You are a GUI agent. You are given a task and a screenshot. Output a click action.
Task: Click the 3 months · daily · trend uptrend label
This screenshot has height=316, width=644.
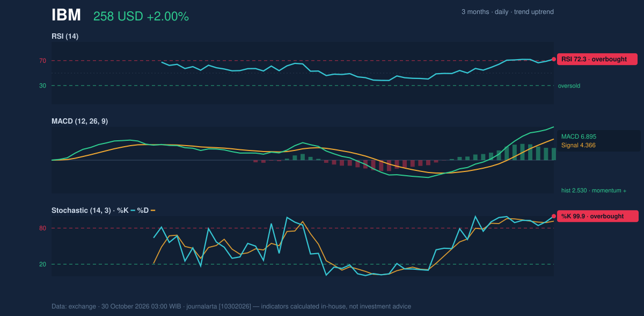pos(508,12)
